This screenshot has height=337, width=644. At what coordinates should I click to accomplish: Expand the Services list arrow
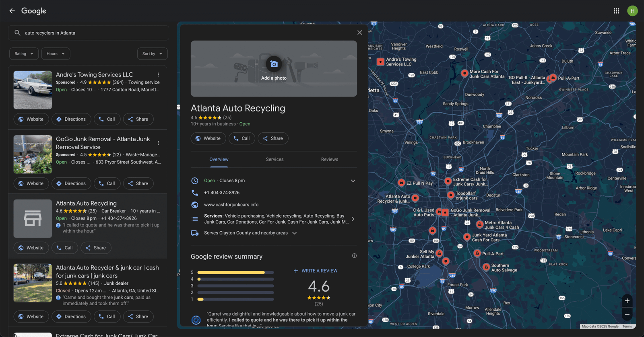[x=353, y=219]
